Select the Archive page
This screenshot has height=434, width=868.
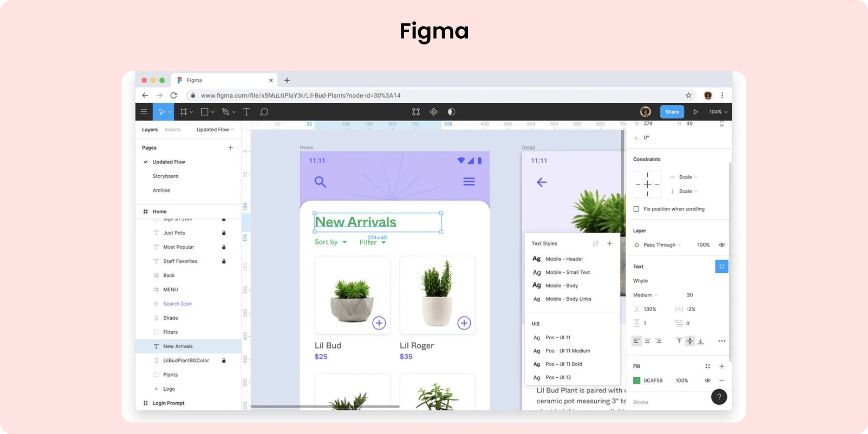(161, 190)
